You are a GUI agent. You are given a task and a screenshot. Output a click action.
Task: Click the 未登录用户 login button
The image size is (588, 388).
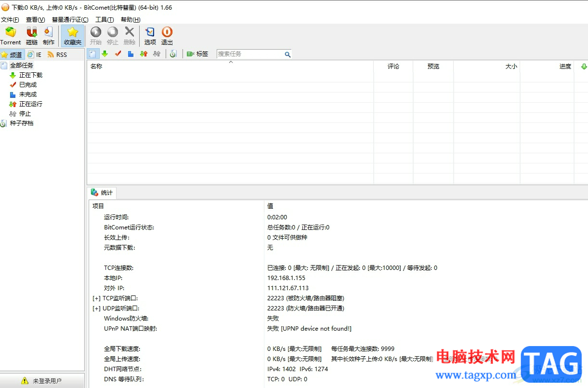pyautogui.click(x=42, y=381)
